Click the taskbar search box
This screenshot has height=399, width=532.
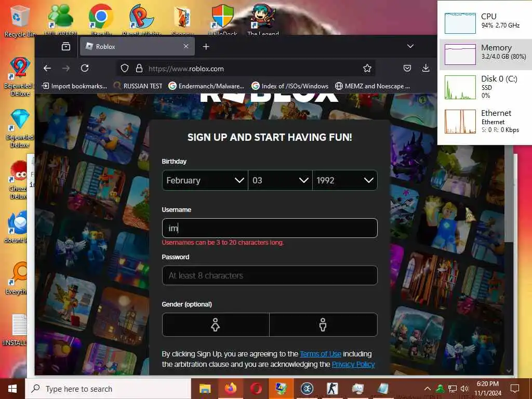108,389
